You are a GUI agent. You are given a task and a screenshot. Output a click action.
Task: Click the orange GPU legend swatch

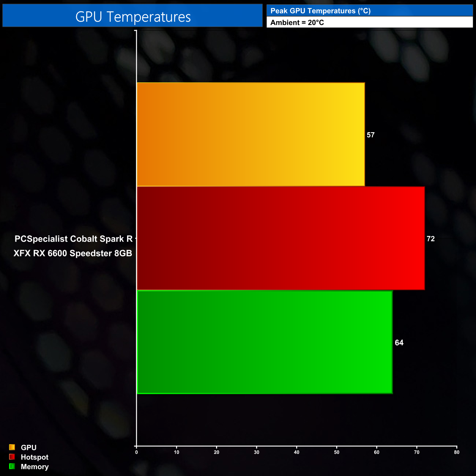[12, 447]
